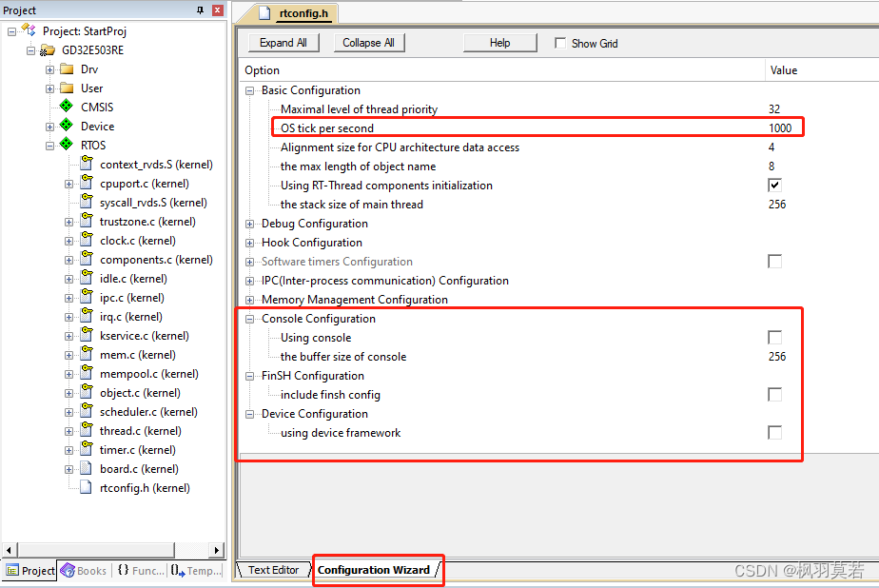Collapse the Console Configuration section

point(250,320)
